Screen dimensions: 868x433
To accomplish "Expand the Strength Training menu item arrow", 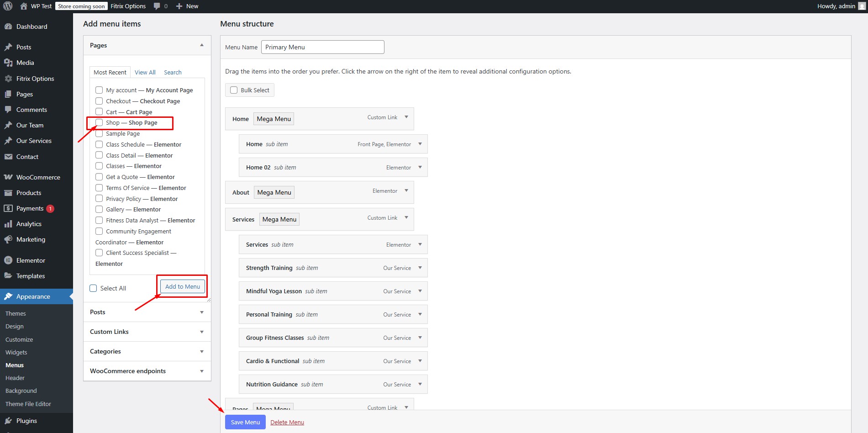I will 420,268.
